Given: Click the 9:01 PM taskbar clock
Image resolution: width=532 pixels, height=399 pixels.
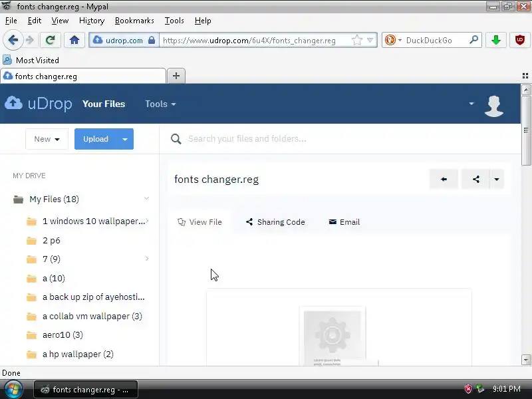Looking at the screenshot, I should (x=507, y=389).
